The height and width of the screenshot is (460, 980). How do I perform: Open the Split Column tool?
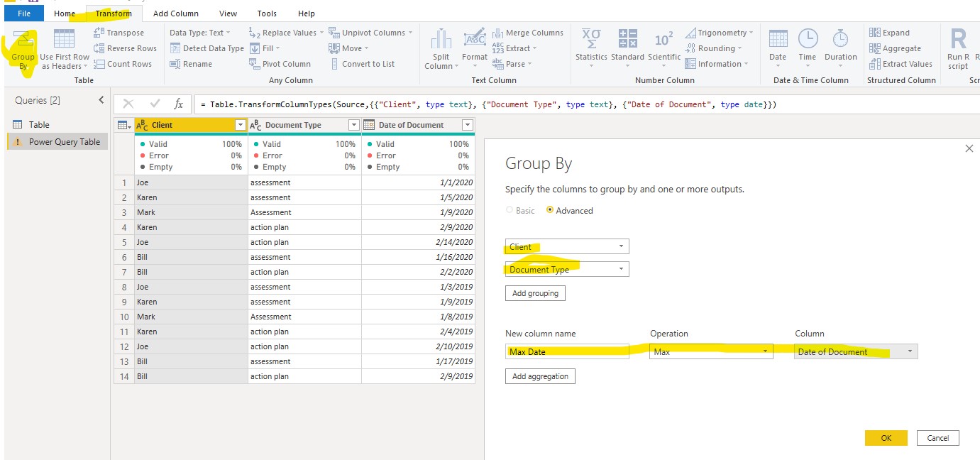coord(441,49)
